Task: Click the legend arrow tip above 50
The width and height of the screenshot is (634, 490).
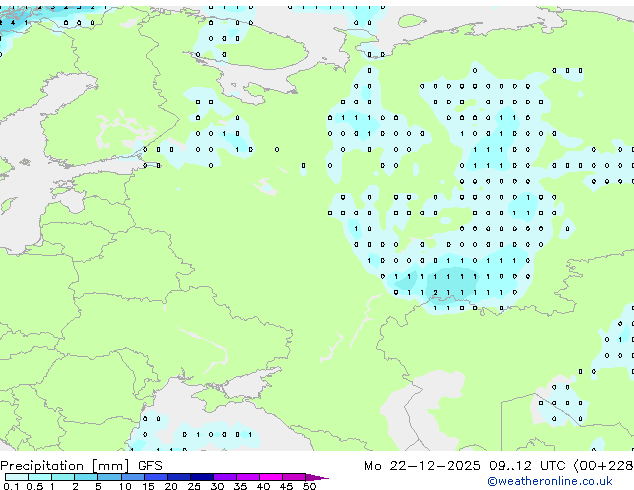Action: [317, 477]
